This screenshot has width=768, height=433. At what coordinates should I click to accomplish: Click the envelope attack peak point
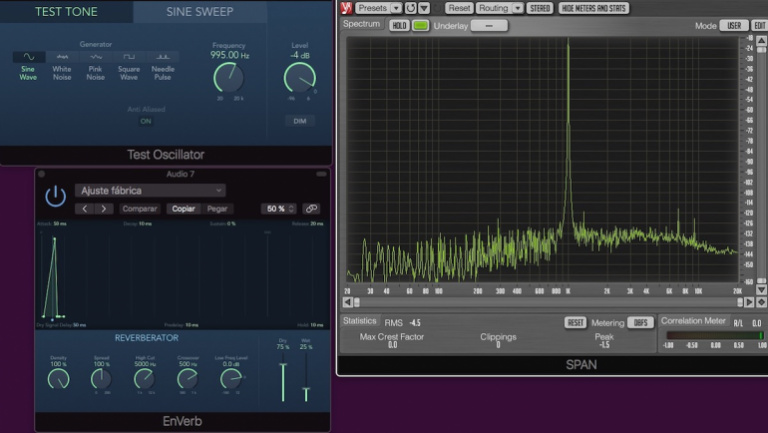tap(54, 239)
